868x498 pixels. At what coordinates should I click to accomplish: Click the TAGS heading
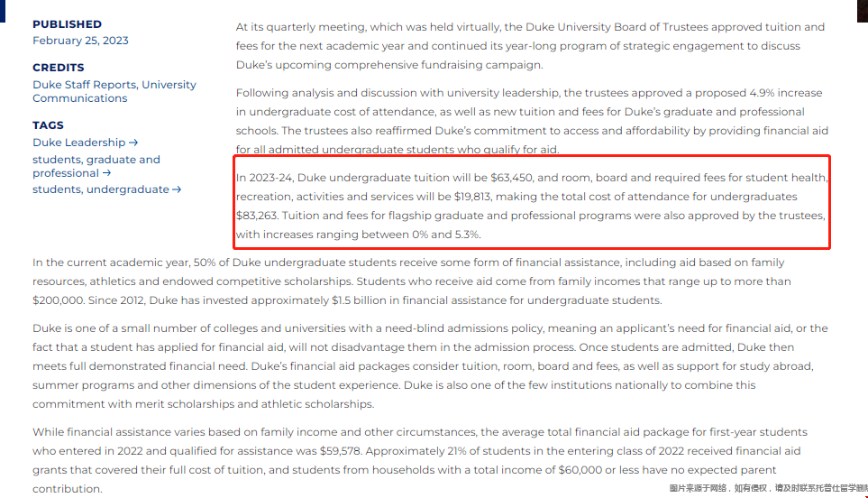coord(50,125)
